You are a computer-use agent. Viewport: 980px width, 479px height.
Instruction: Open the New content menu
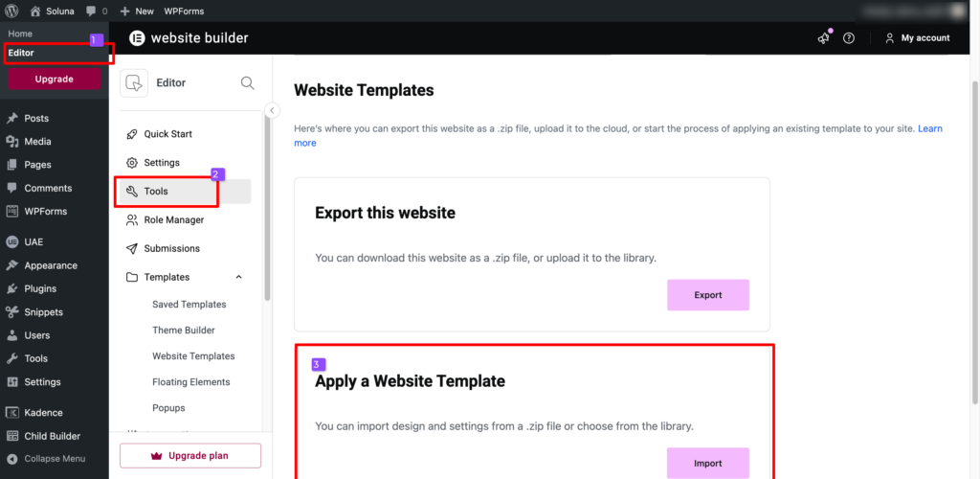click(x=137, y=11)
